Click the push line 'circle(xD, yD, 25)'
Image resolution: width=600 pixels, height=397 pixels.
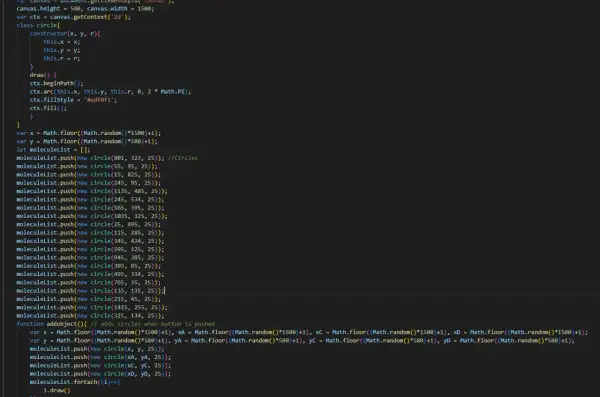coord(100,374)
